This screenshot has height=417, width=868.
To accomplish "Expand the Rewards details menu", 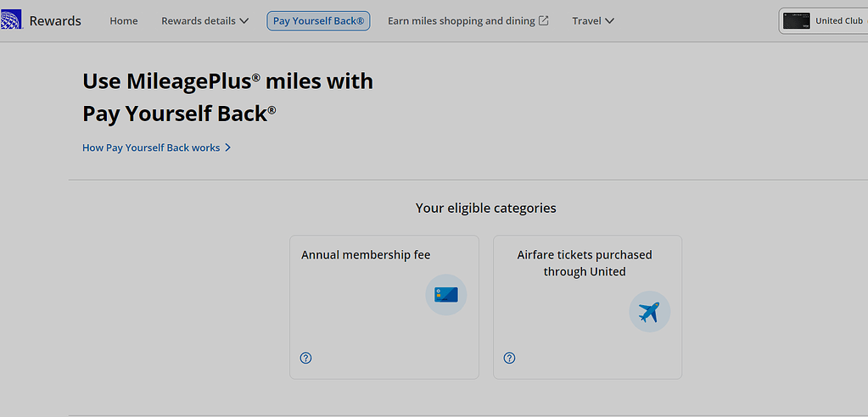I will (x=204, y=21).
